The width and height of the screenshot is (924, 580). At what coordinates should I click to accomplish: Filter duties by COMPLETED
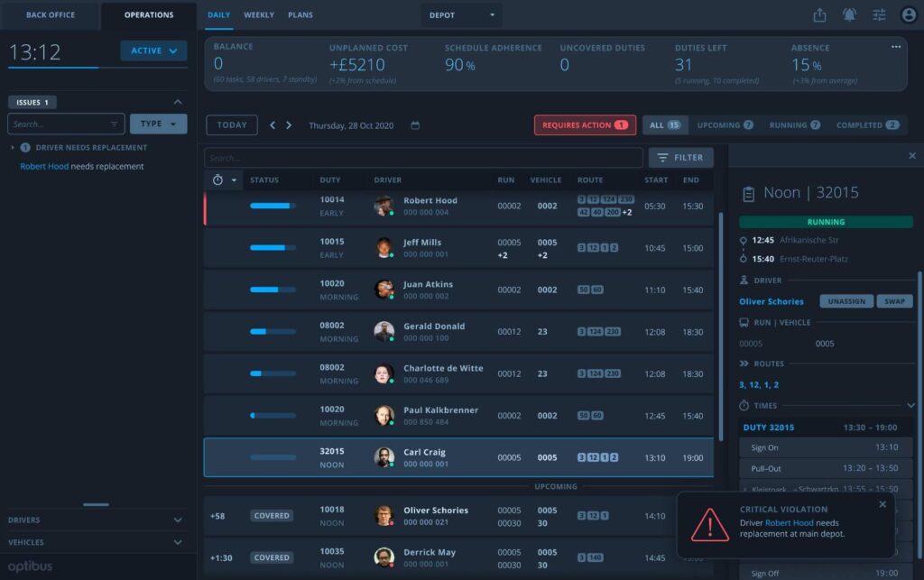(x=868, y=124)
